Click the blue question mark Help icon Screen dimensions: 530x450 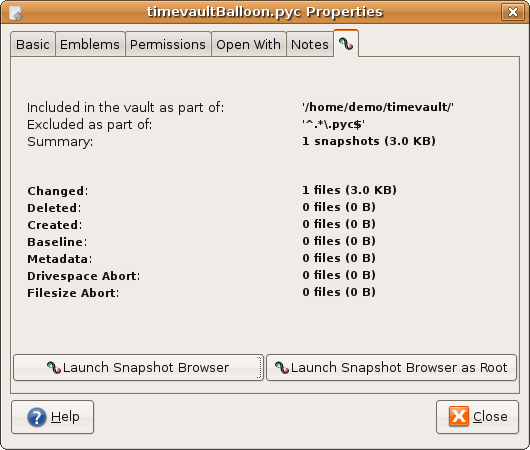tap(37, 417)
